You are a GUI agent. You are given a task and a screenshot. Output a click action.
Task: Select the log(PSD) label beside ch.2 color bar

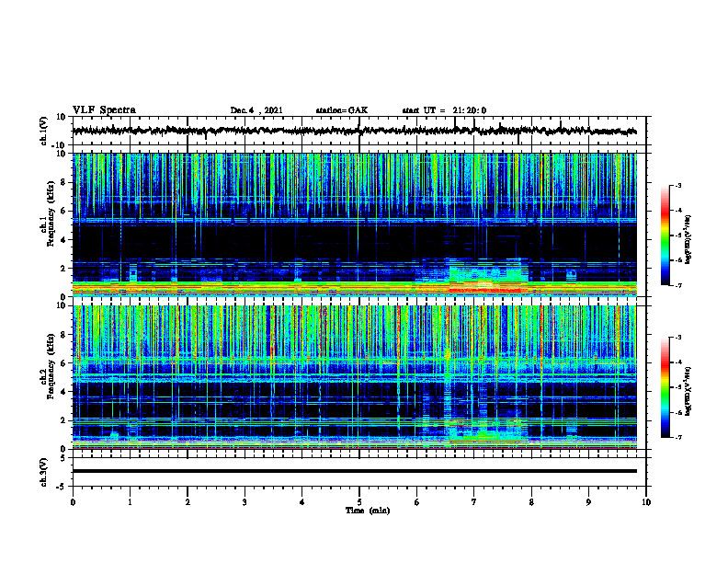click(x=688, y=391)
